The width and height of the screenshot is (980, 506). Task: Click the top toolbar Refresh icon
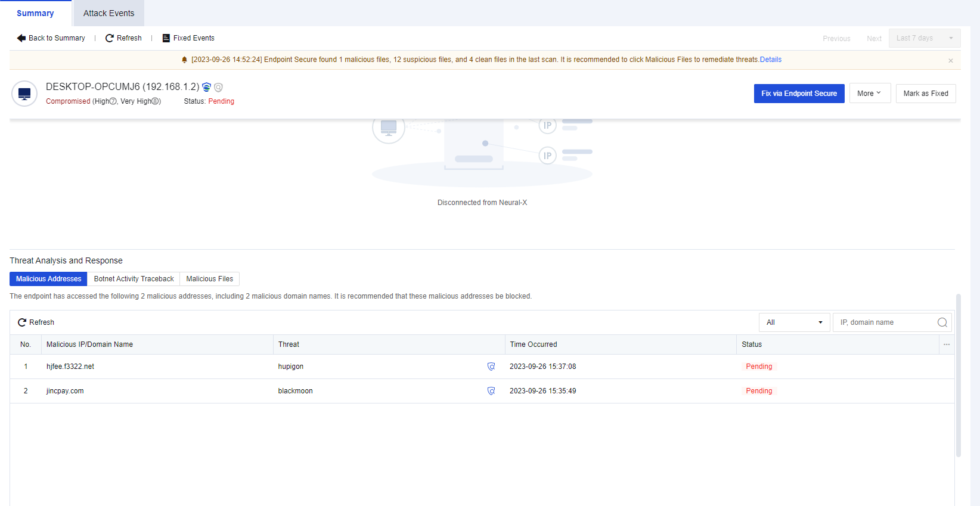click(110, 38)
